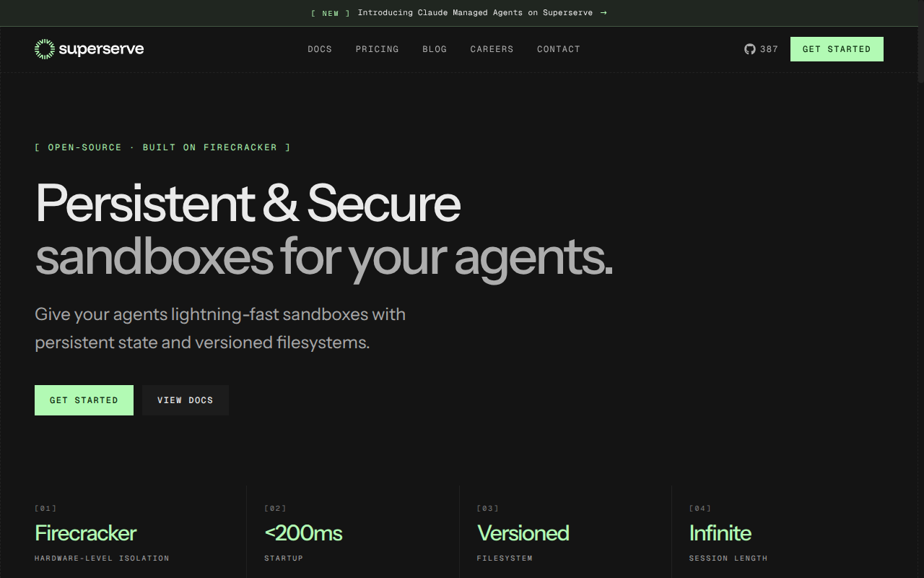The image size is (924, 578).
Task: Click the Startup label
Action: click(284, 558)
